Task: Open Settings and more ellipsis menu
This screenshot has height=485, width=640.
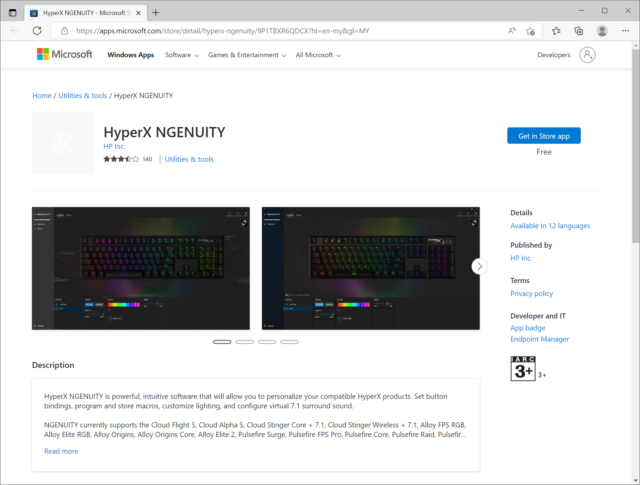Action: click(625, 31)
